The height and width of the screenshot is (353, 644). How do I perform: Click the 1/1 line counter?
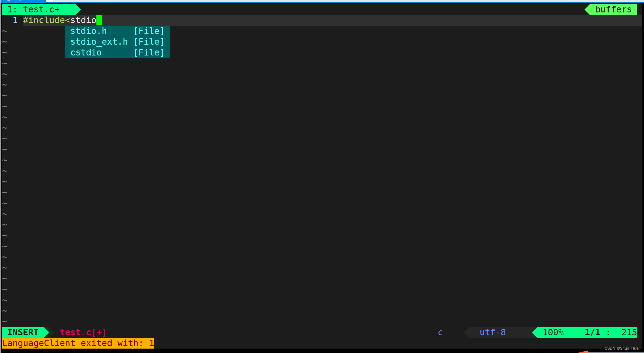592,333
